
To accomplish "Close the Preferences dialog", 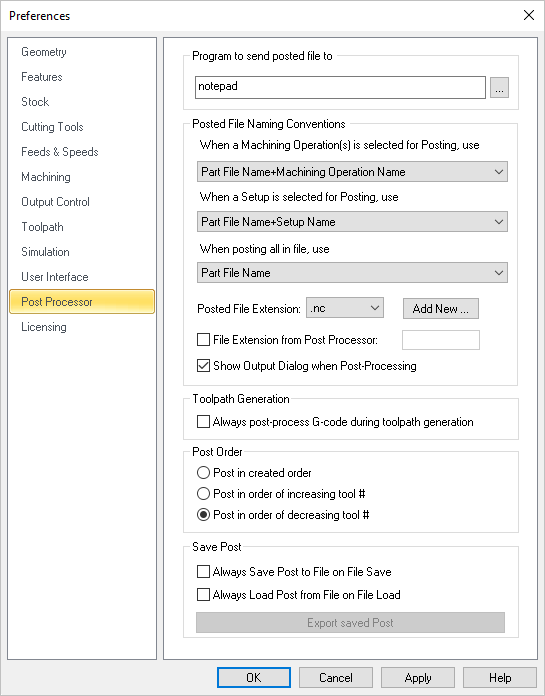I will 529,16.
